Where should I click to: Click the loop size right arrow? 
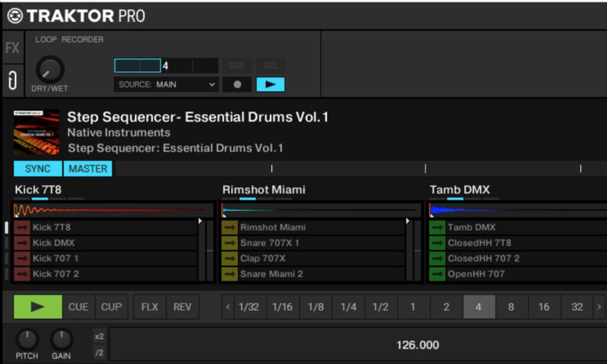pos(599,306)
